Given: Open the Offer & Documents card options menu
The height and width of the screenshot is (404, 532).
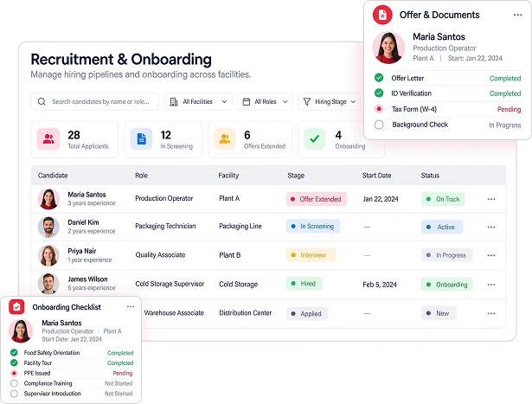Looking at the screenshot, I should (518, 15).
